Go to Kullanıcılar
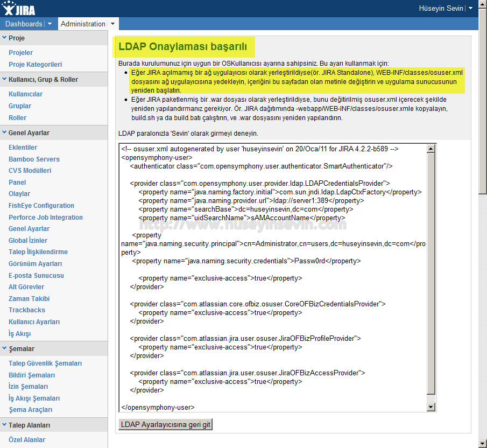Viewport: 487px width, 448px height. (x=25, y=94)
